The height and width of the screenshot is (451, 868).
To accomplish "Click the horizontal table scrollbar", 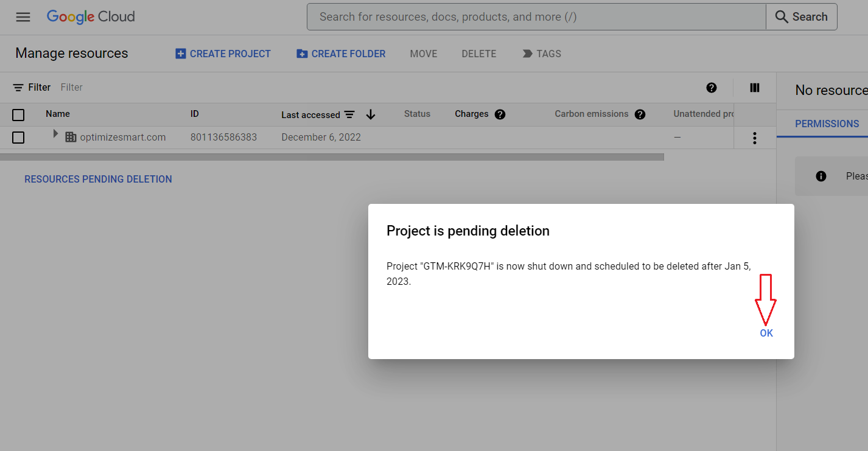I will [332, 157].
